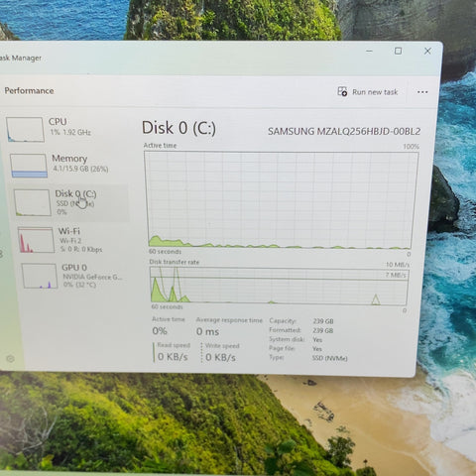The image size is (476, 476).
Task: Click the Capacity 239 GB value
Action: 323,321
